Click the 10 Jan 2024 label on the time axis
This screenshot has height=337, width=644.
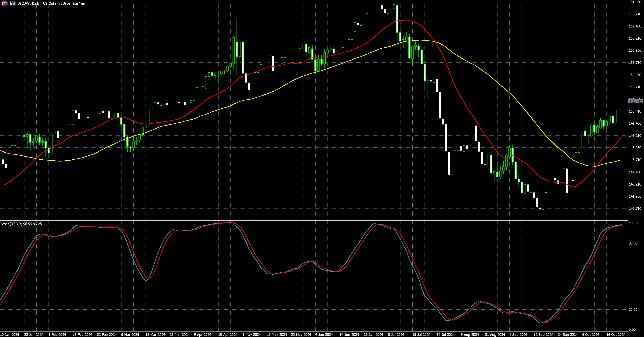coord(9,335)
